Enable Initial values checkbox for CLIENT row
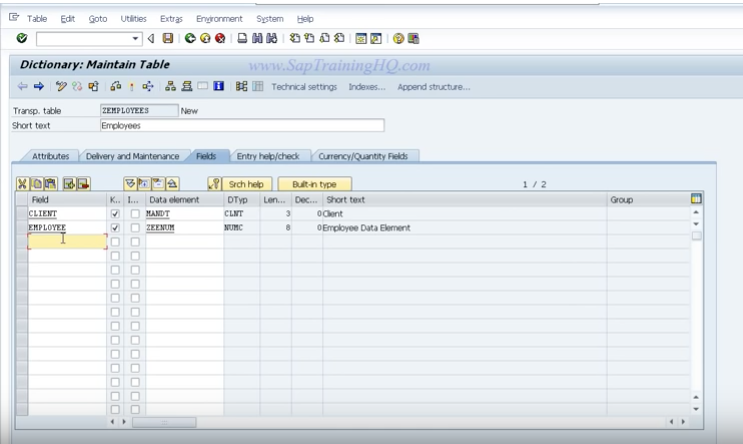Screen dimensions: 743x444 tap(135, 213)
